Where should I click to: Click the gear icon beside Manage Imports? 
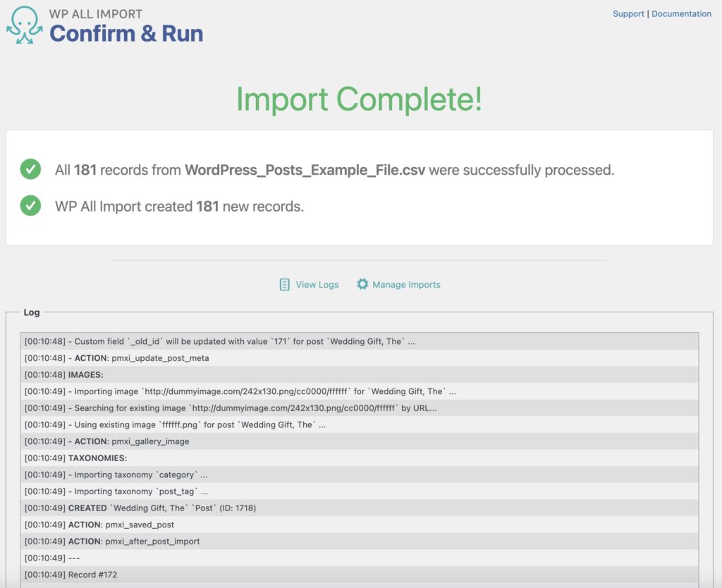pyautogui.click(x=362, y=284)
